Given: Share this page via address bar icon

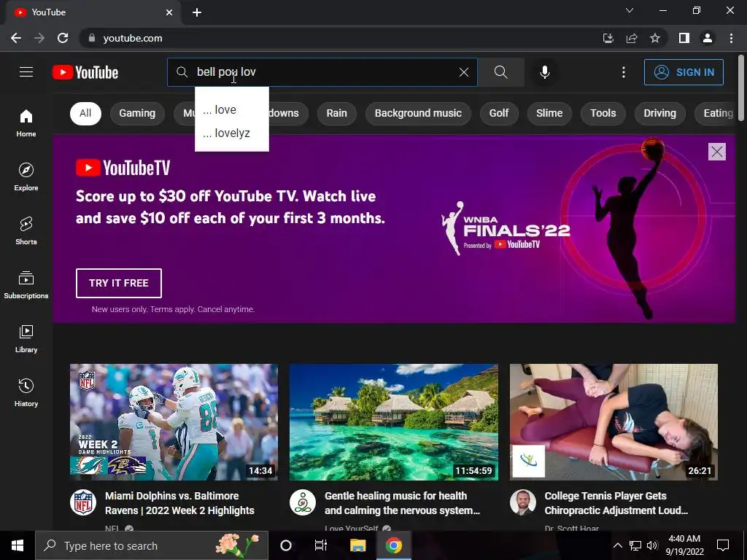Looking at the screenshot, I should (632, 38).
